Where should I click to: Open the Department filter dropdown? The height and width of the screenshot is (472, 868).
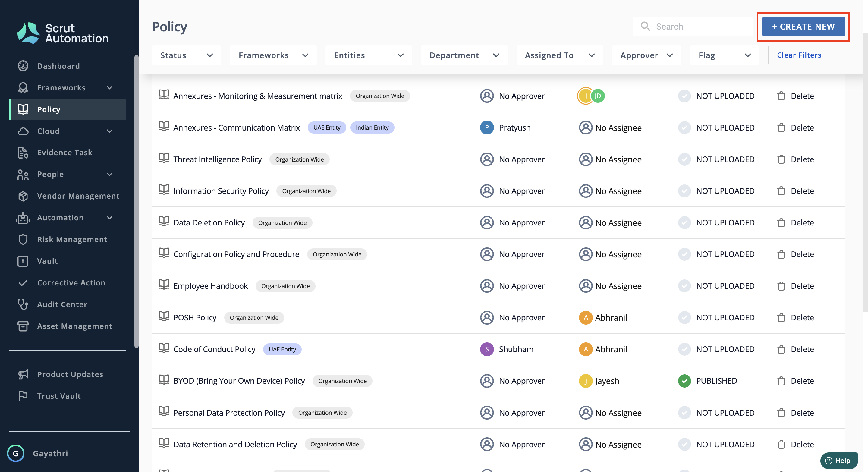point(464,55)
